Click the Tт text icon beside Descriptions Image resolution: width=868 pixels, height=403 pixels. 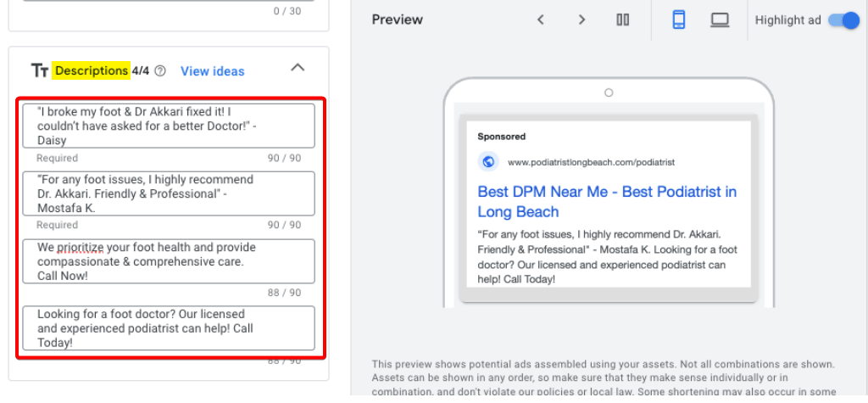pyautogui.click(x=39, y=71)
